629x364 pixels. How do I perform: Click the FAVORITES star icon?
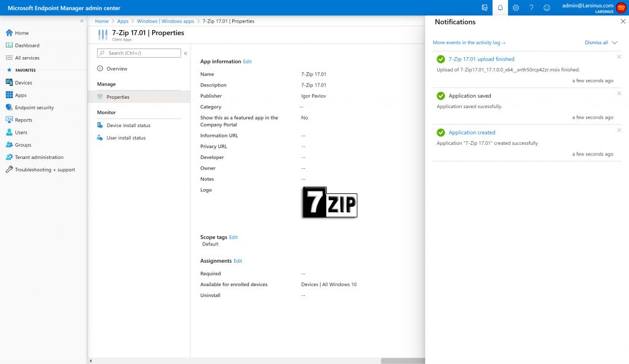(9, 70)
